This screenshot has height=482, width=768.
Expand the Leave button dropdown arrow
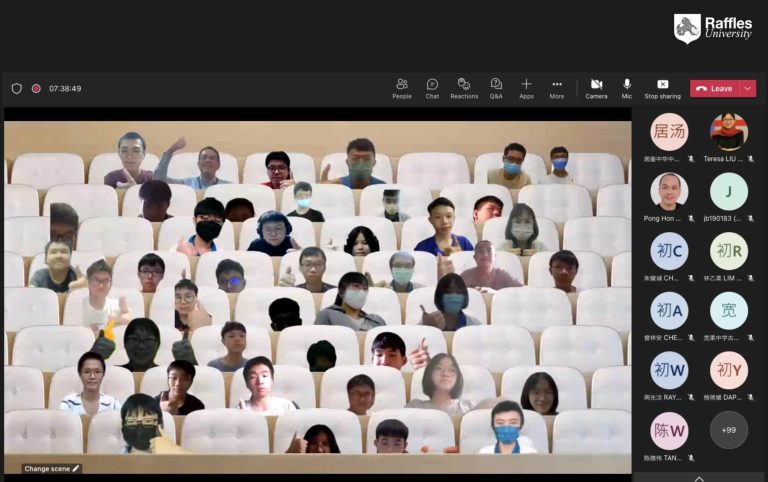pos(748,88)
